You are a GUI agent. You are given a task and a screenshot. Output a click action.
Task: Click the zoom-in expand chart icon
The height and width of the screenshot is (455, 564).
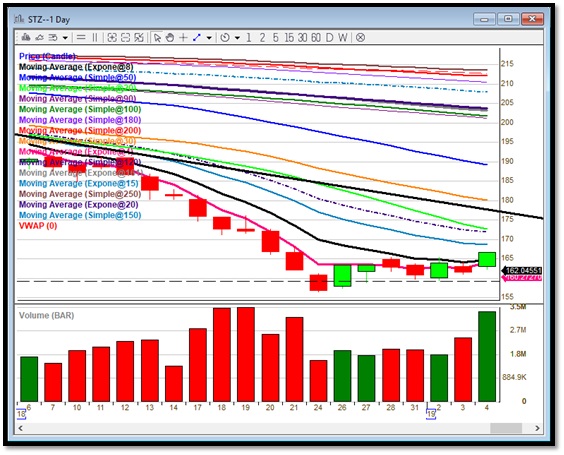pyautogui.click(x=112, y=37)
